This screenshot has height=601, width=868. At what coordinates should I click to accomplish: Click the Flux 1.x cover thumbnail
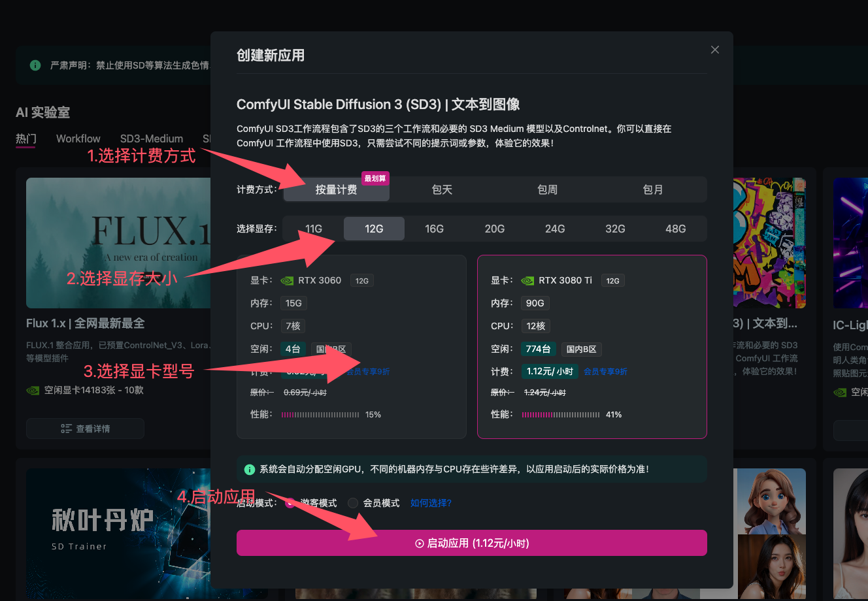coord(118,242)
